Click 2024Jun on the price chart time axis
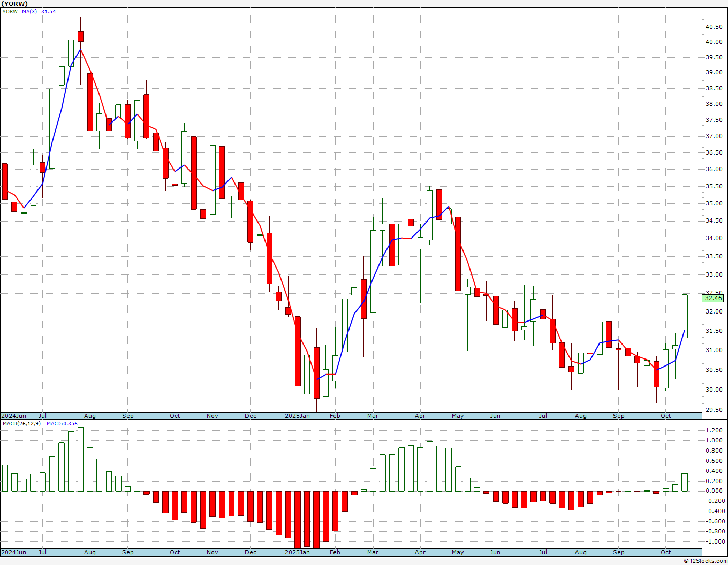The image size is (728, 565). click(13, 416)
